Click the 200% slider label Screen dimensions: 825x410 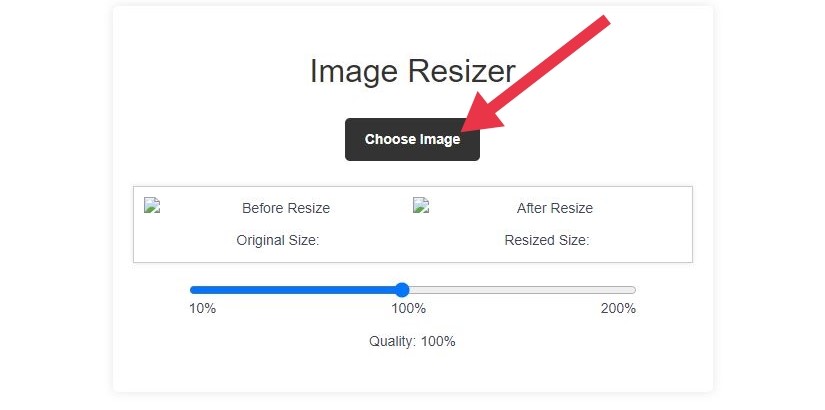618,308
